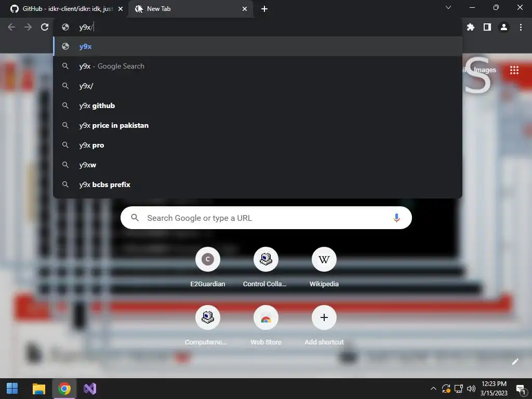The width and height of the screenshot is (532, 399).
Task: Choose the 'y9x bcbs prefix' suggestion
Action: (x=258, y=184)
